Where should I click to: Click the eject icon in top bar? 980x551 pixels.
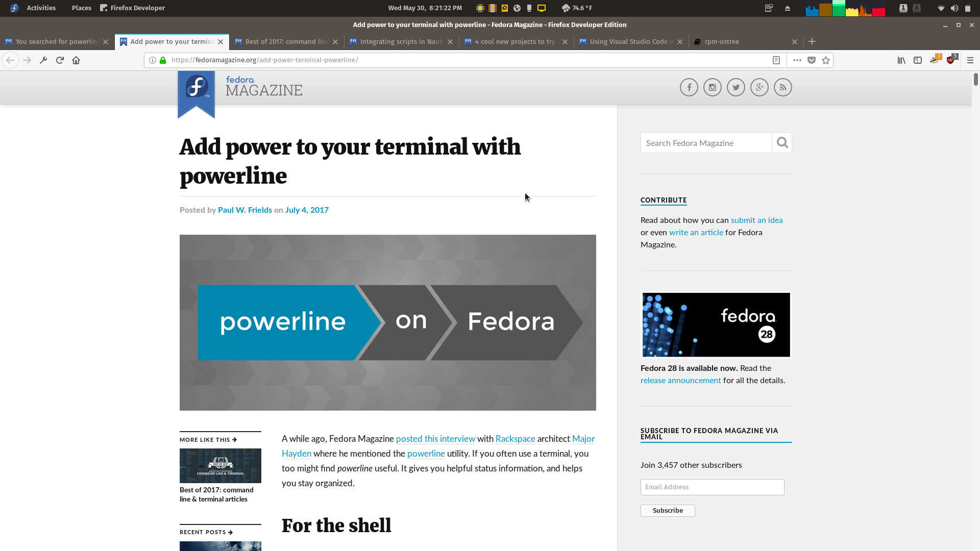point(787,8)
